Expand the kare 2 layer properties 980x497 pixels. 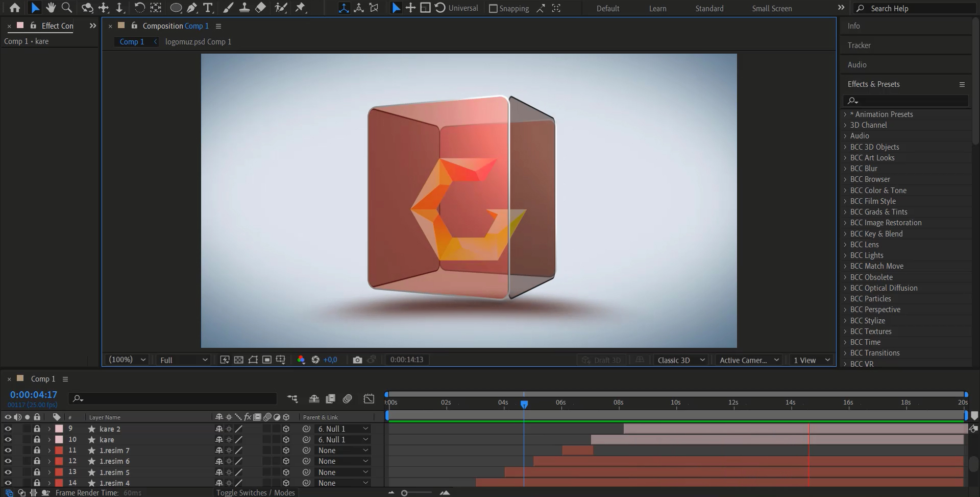coord(49,429)
